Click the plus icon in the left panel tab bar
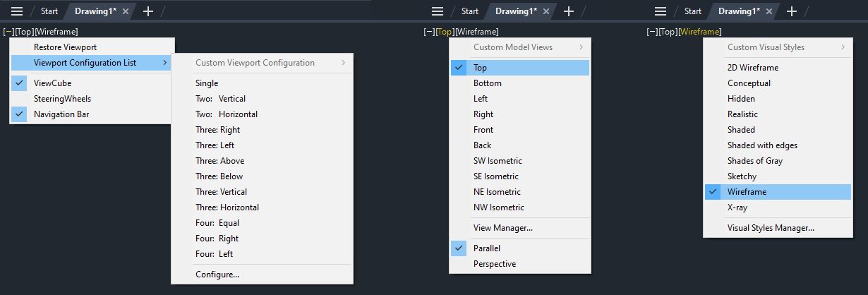This screenshot has height=295, width=868. 147,11
